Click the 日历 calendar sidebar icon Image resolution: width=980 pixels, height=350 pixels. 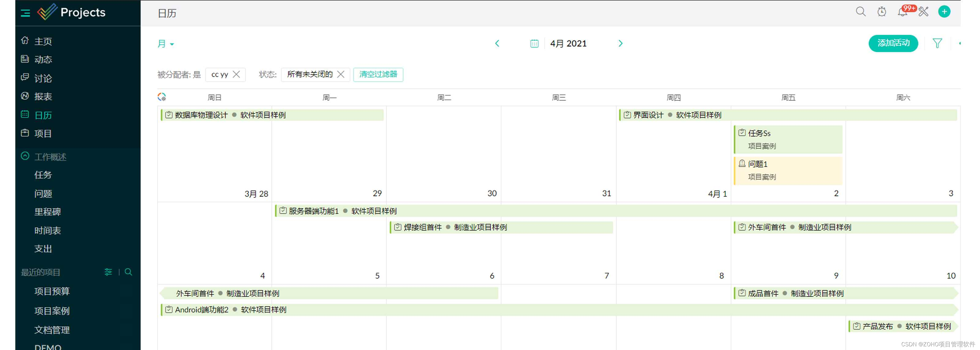25,114
